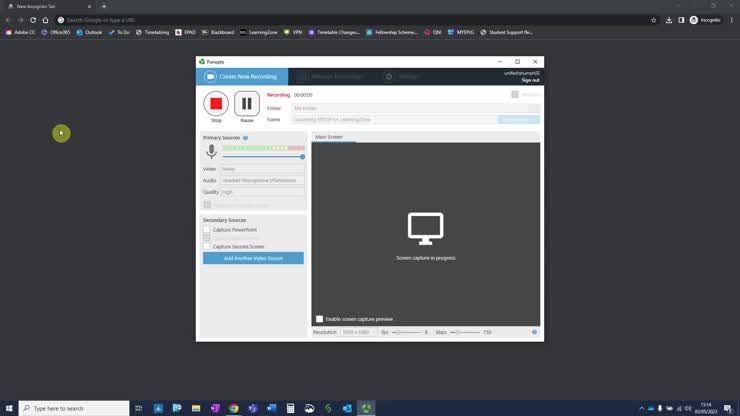Enable Capture PowerPoint
740x416 pixels.
tap(207, 229)
